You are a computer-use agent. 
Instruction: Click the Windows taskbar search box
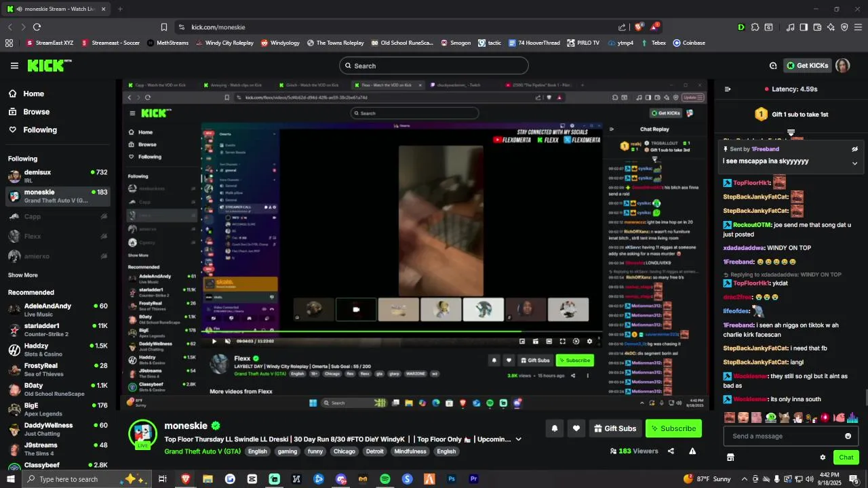tap(85, 479)
